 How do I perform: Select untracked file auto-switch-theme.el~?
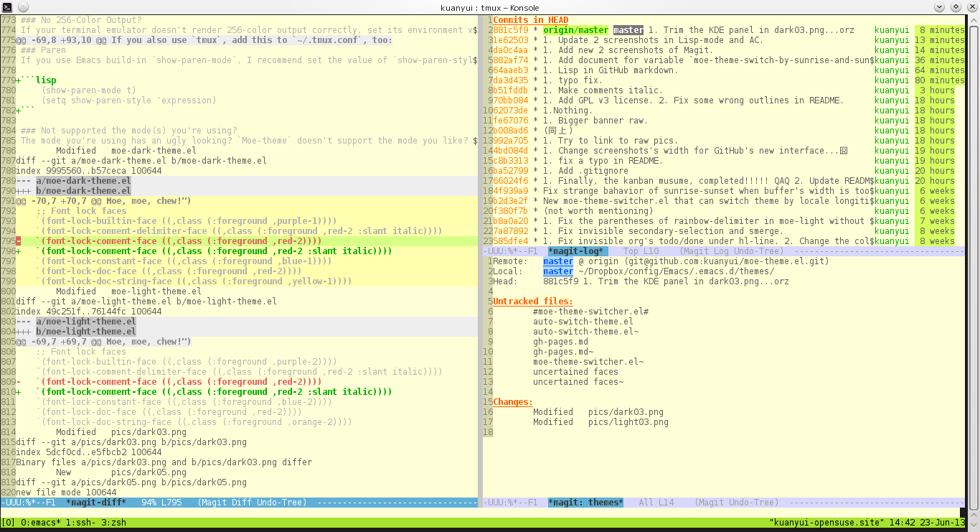tap(585, 332)
